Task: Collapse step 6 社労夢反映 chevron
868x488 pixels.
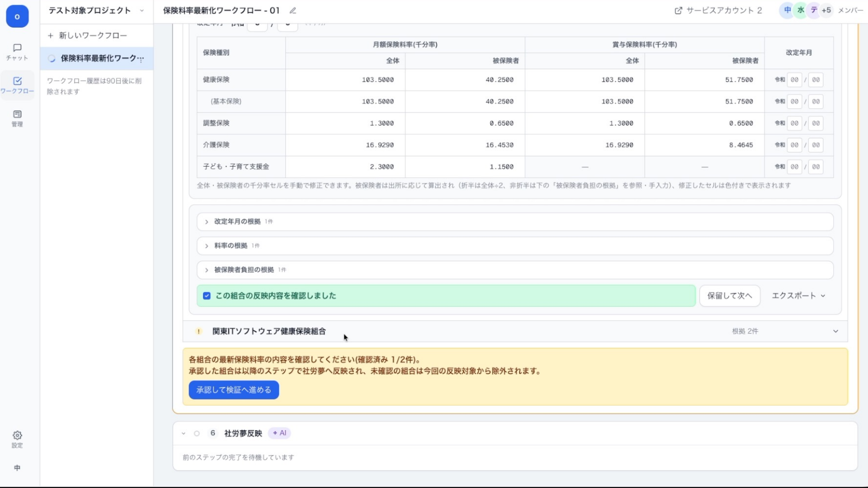Action: point(184,433)
